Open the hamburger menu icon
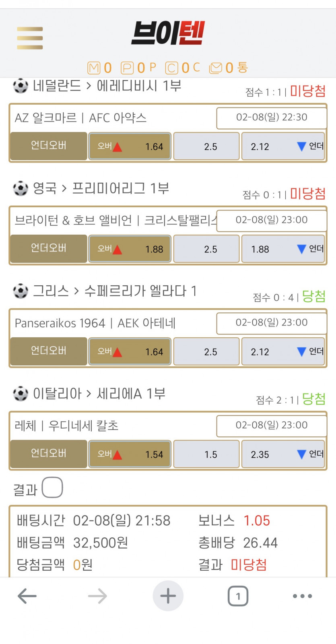The width and height of the screenshot is (336, 644). coord(30,38)
